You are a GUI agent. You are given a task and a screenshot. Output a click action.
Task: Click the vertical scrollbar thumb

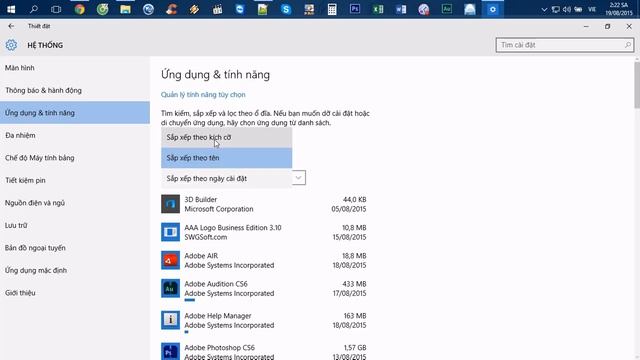(637, 85)
